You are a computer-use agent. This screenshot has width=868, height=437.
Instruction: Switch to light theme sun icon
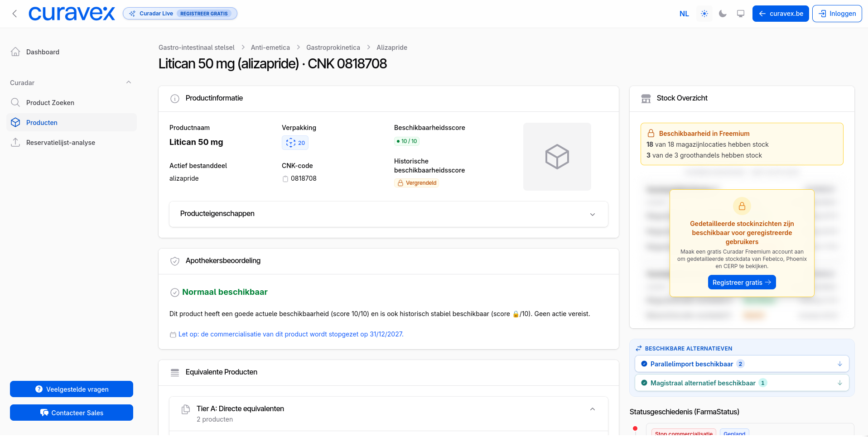pyautogui.click(x=704, y=14)
